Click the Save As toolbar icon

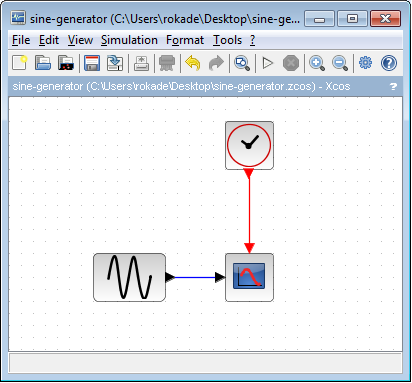[x=115, y=63]
